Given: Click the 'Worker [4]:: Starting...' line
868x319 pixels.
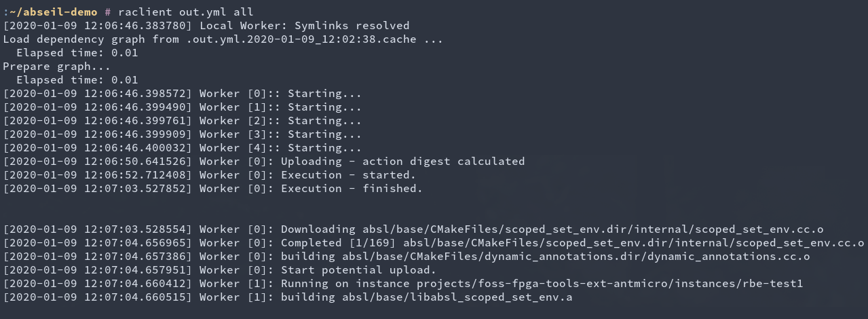Looking at the screenshot, I should [183, 148].
